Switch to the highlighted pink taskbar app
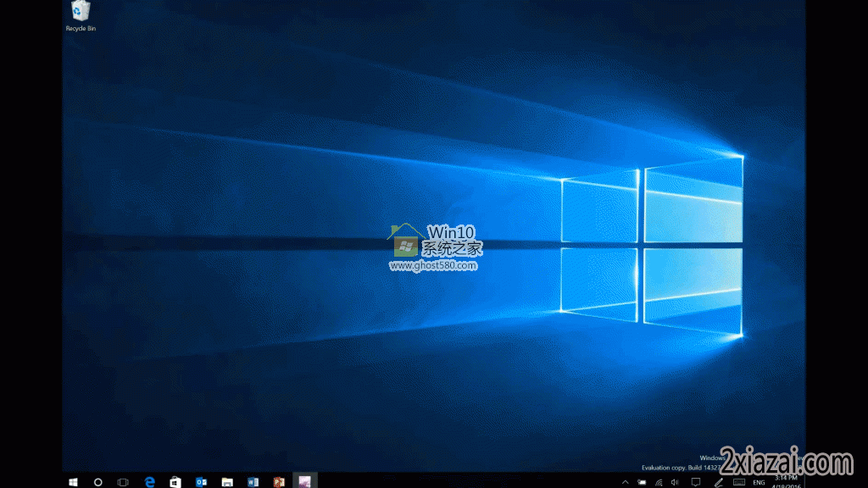The image size is (868, 488). coord(304,481)
